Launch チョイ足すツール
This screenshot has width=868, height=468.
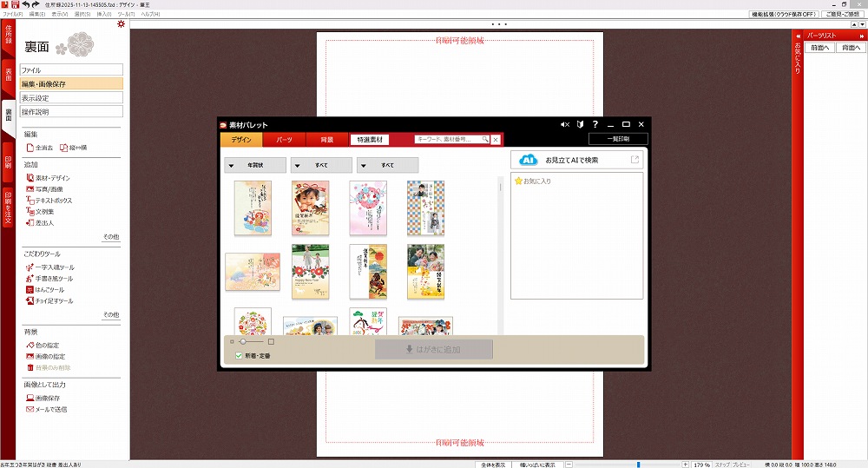[x=49, y=300]
